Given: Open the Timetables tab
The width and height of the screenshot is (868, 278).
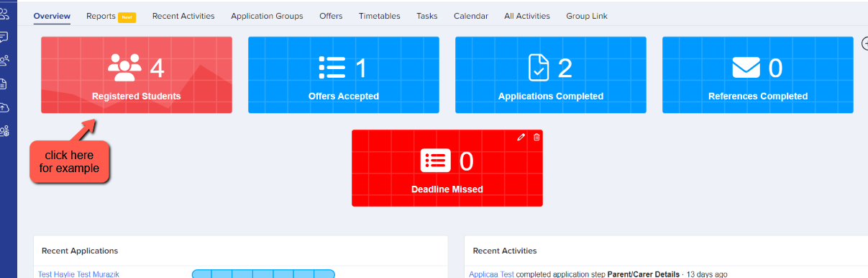Looking at the screenshot, I should point(380,16).
